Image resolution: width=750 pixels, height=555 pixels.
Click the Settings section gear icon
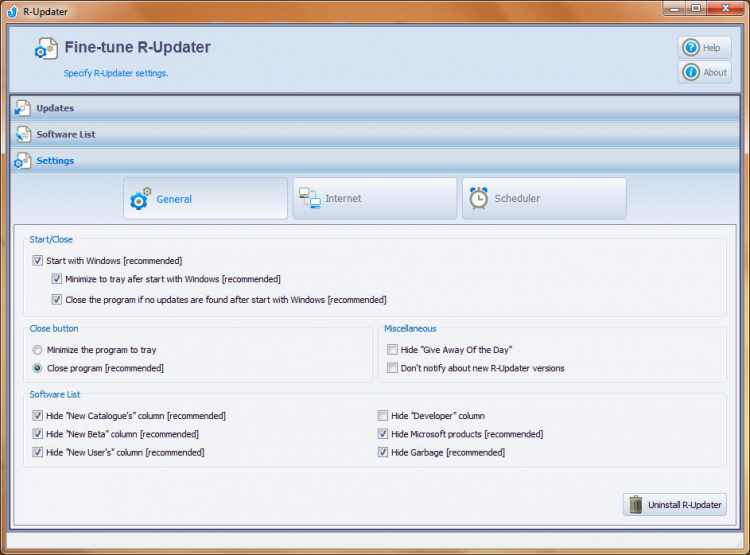[x=22, y=161]
